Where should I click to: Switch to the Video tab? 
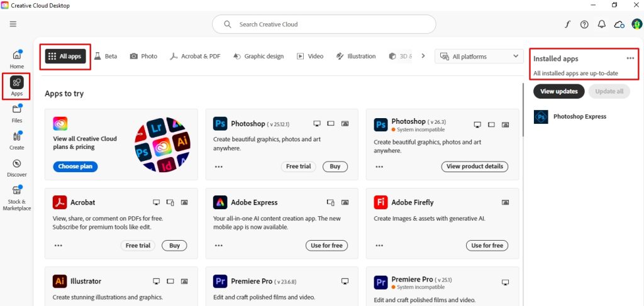coord(310,56)
